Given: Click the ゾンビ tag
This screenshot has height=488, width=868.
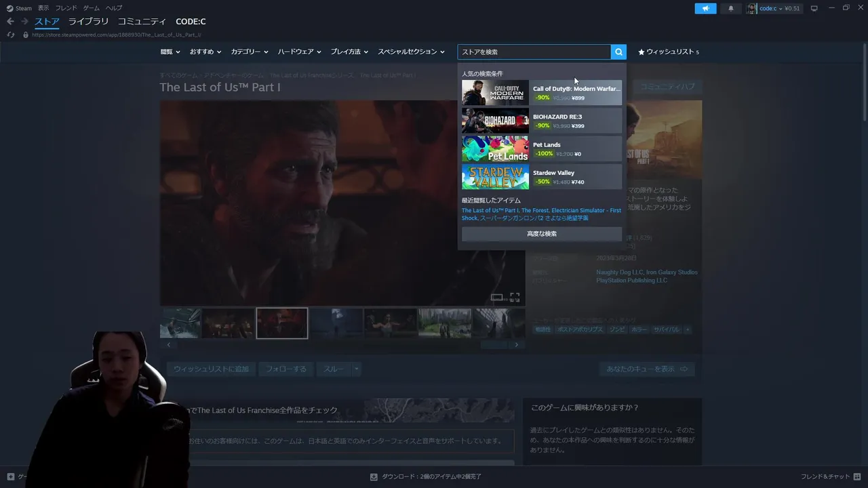Looking at the screenshot, I should [618, 329].
